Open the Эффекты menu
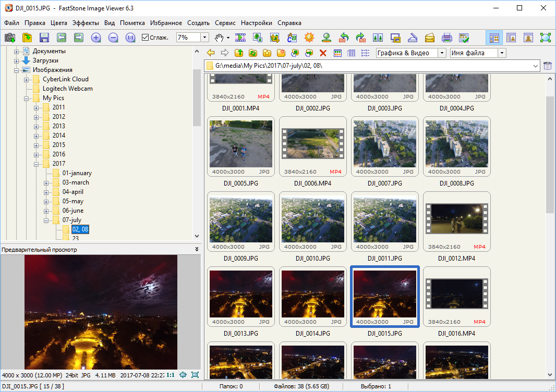The image size is (556, 392). pyautogui.click(x=86, y=23)
